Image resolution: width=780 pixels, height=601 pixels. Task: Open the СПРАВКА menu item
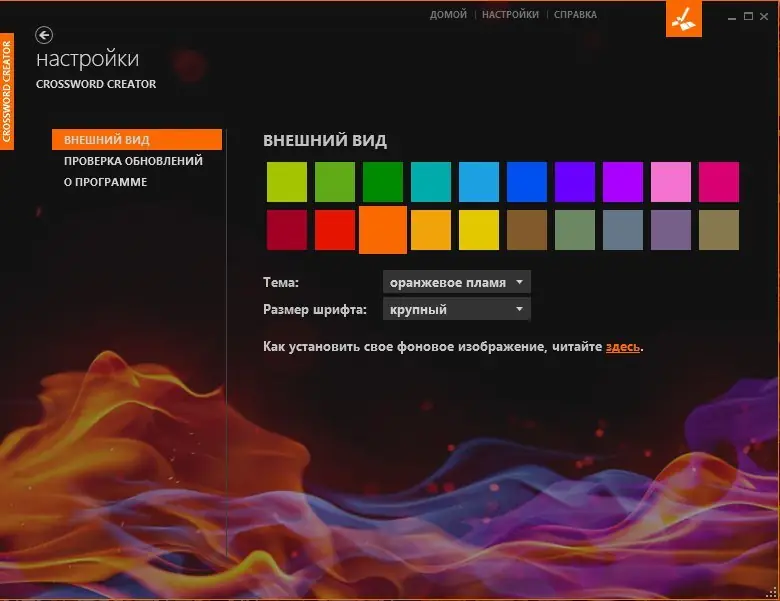coord(575,14)
